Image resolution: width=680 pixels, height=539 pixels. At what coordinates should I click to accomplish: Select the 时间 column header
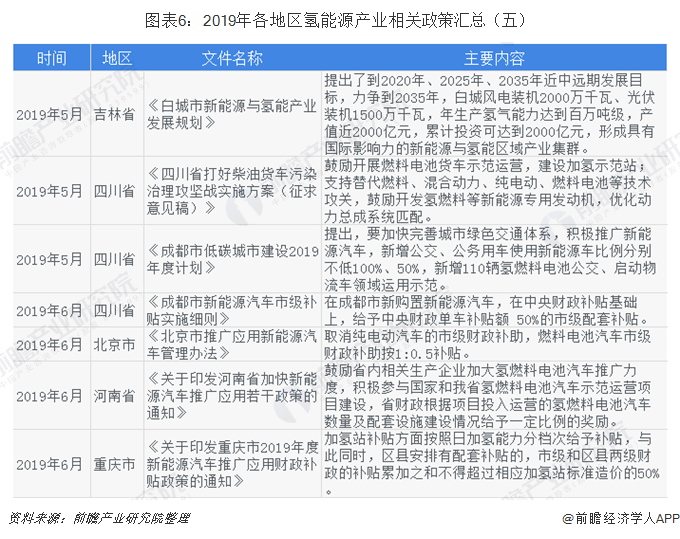coord(52,58)
